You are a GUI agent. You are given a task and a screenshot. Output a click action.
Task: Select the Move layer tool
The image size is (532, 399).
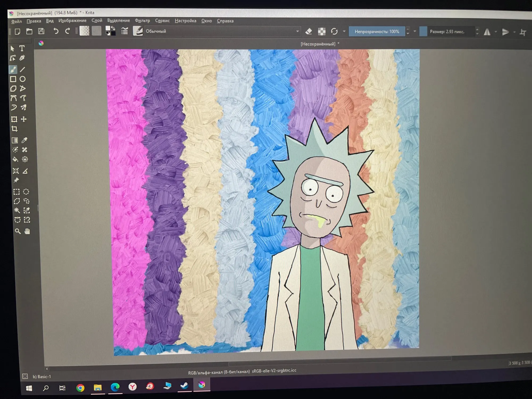24,119
